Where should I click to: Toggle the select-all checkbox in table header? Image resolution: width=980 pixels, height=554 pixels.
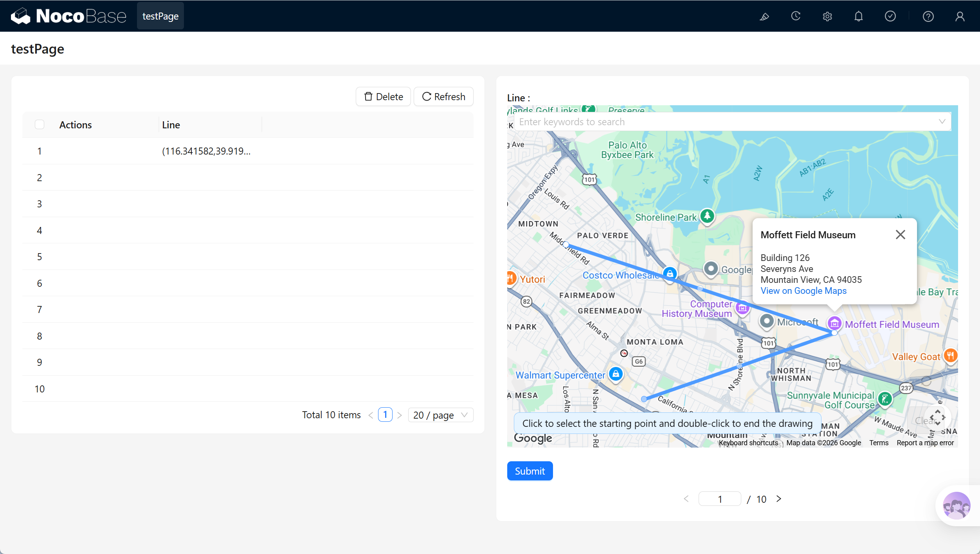pos(40,124)
